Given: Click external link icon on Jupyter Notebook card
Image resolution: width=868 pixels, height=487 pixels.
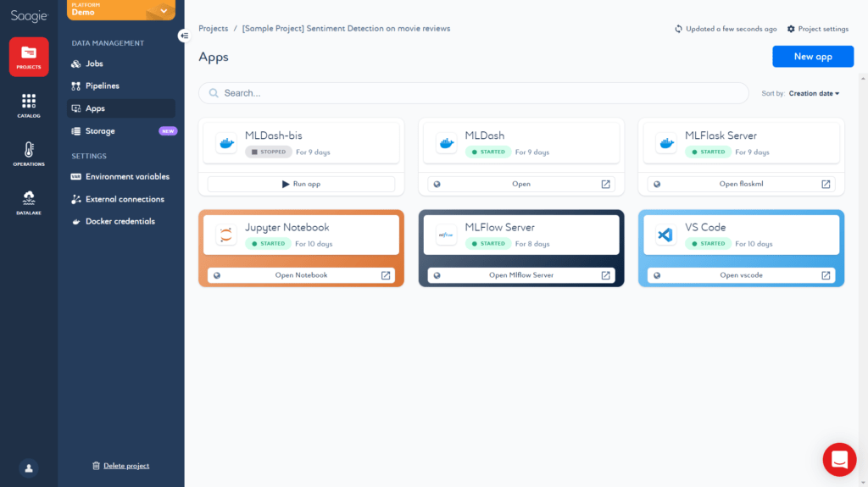Looking at the screenshot, I should coord(386,275).
